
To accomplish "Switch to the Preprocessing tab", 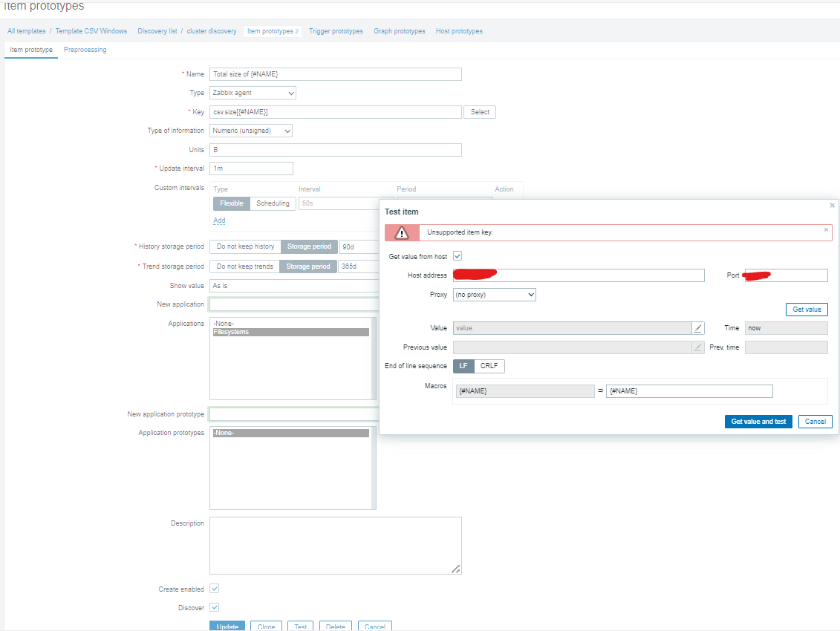I will (x=85, y=50).
